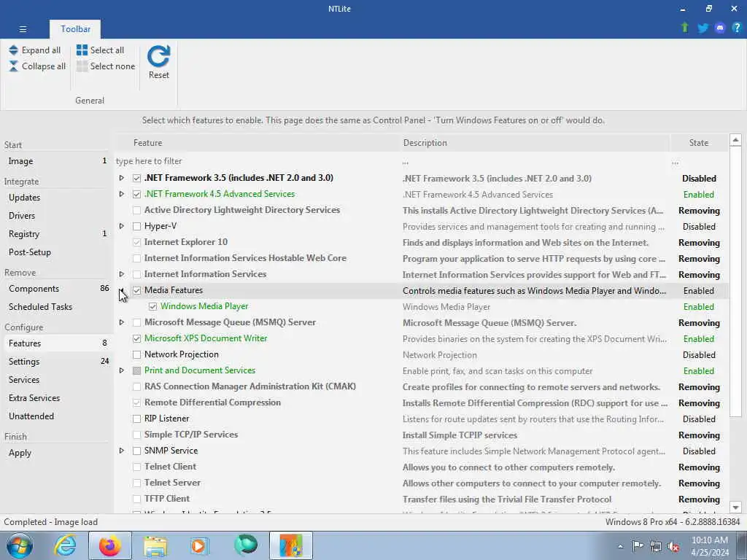Viewport: 747px width, 560px height.
Task: Open the media player taskbar icon
Action: click(x=200, y=545)
